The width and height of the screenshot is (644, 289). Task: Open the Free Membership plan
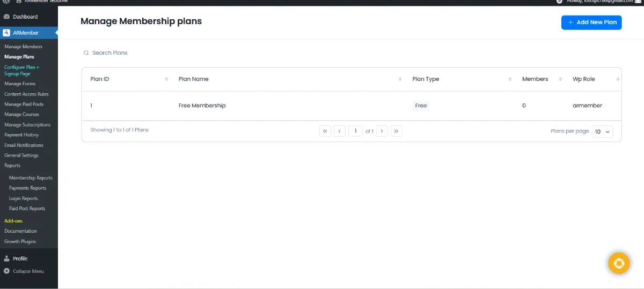pyautogui.click(x=202, y=106)
